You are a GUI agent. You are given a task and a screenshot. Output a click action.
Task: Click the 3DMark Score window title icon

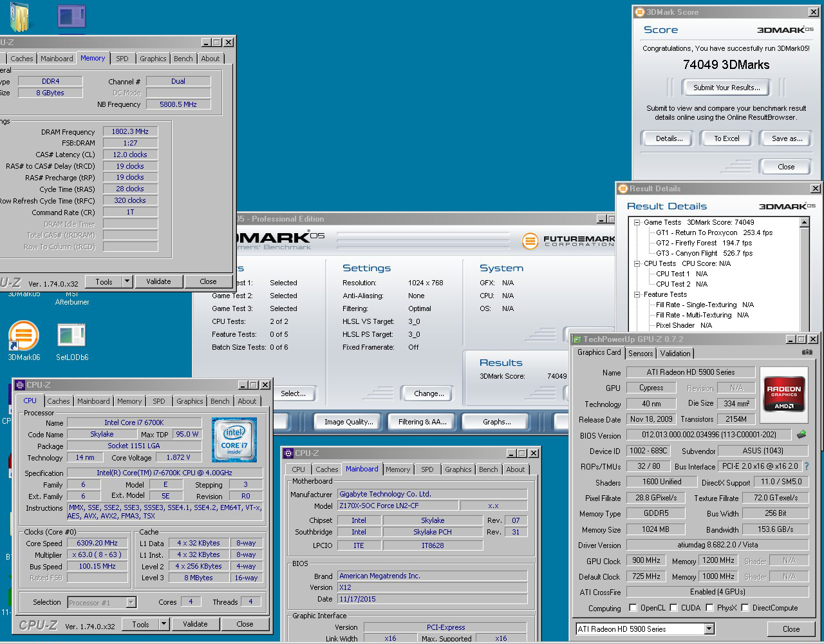[639, 12]
